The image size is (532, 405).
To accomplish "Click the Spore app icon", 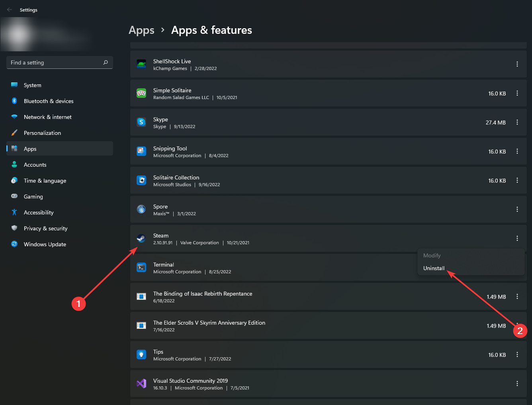I will (x=141, y=209).
